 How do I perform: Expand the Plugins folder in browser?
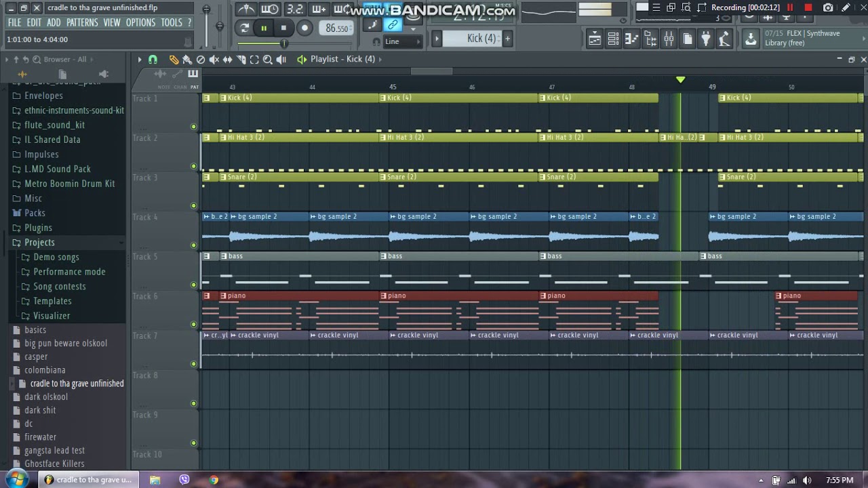pyautogui.click(x=38, y=228)
